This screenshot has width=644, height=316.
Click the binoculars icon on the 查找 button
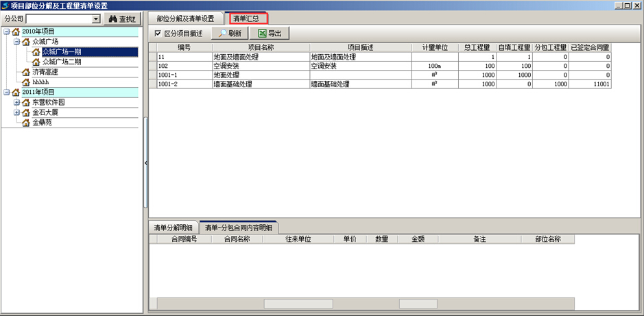tap(111, 19)
